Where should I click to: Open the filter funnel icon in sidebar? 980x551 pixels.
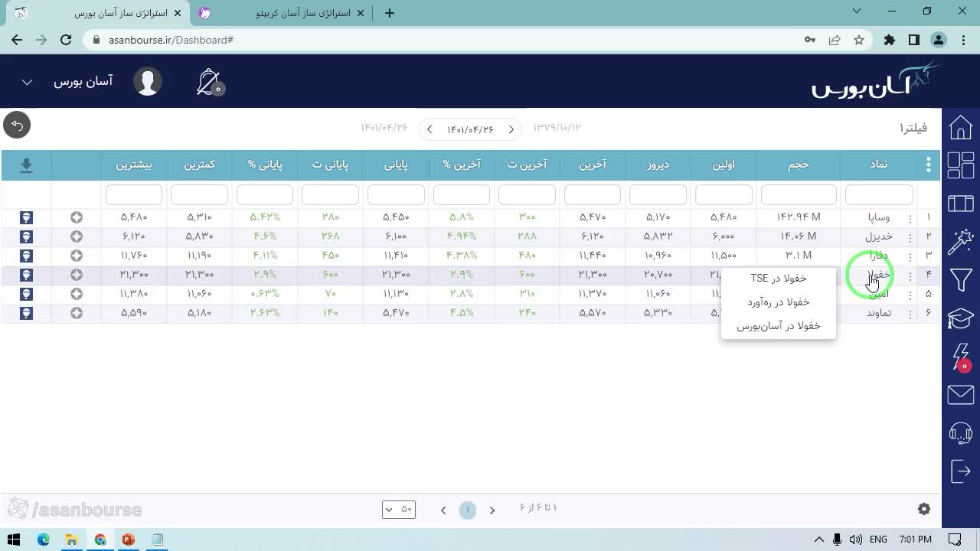(961, 280)
